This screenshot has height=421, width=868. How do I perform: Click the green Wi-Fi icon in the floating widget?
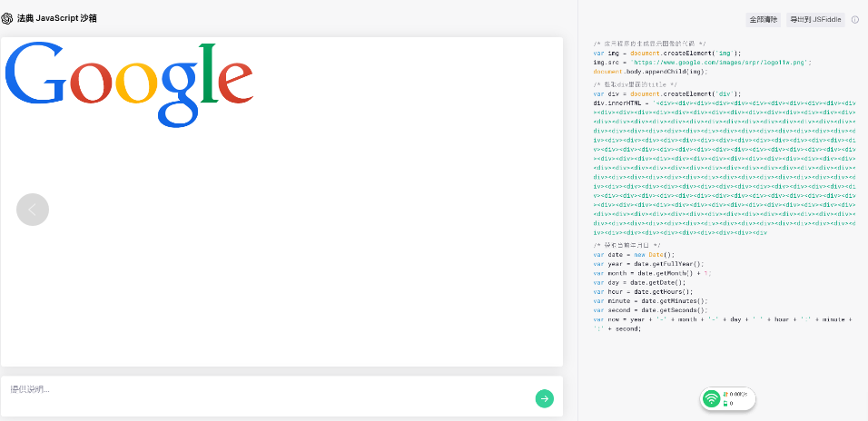711,398
